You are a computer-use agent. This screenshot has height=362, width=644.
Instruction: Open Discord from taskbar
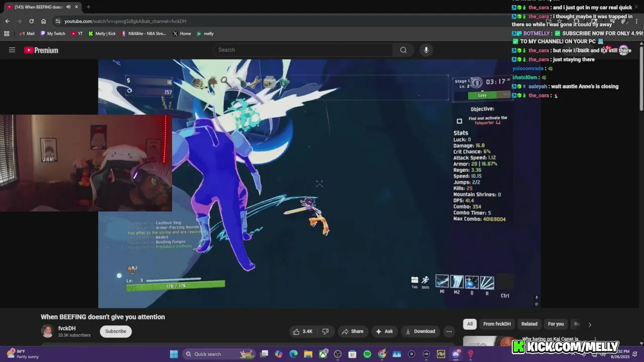point(456,354)
